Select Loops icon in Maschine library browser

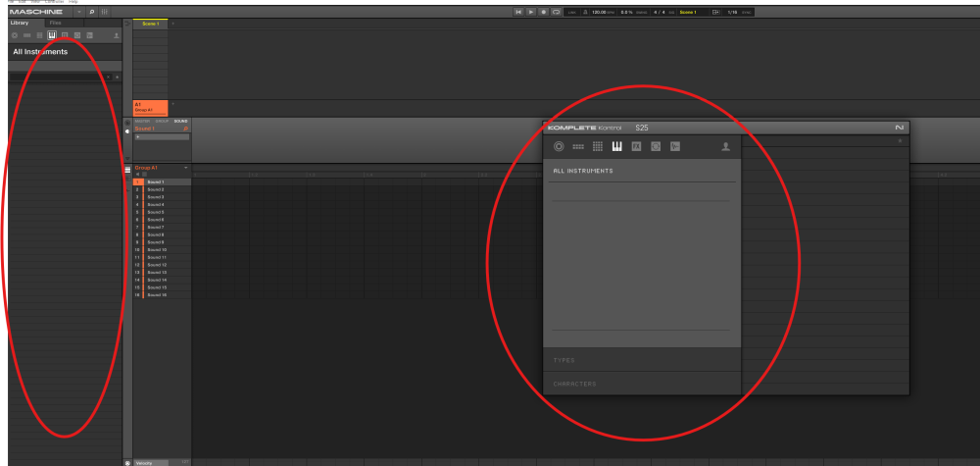tap(77, 35)
